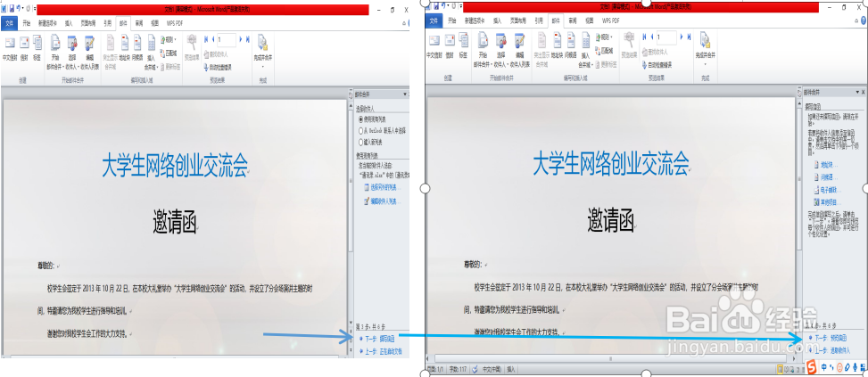
Task: Go to last record in left window
Action: point(247,38)
